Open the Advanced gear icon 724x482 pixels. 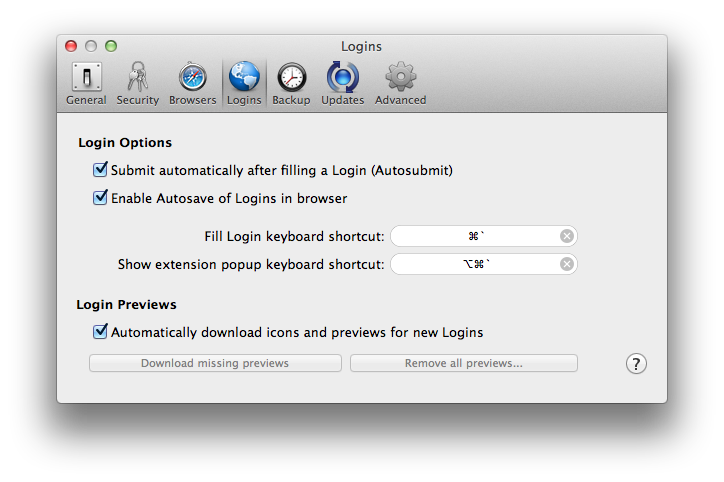pos(400,77)
